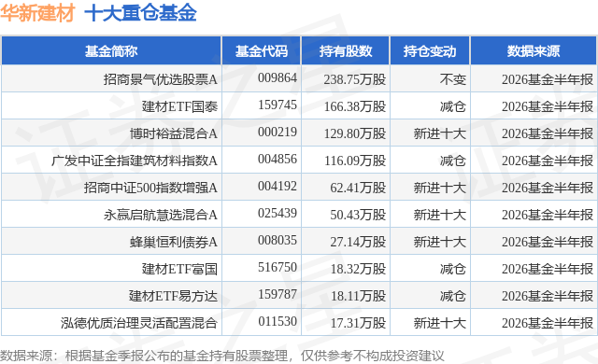
Task: Select fund 建材ETF国泰
Action: [179, 106]
